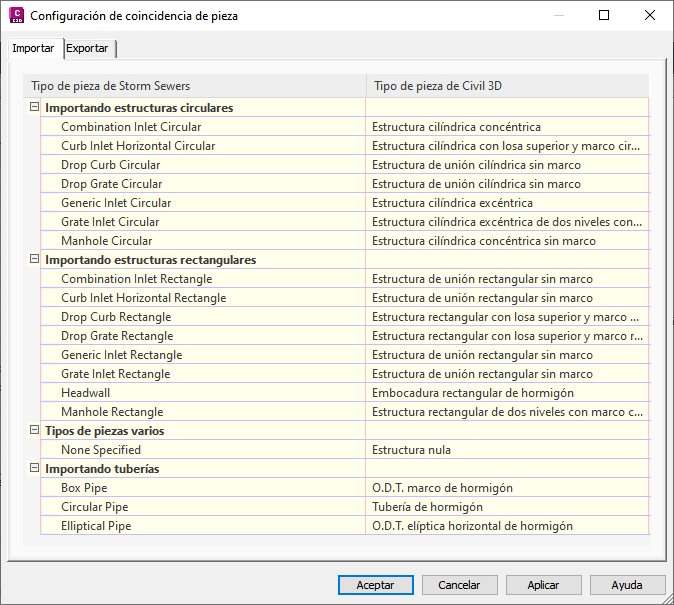Collapse Importando estructuras rectangulares group
674x605 pixels.
[35, 260]
